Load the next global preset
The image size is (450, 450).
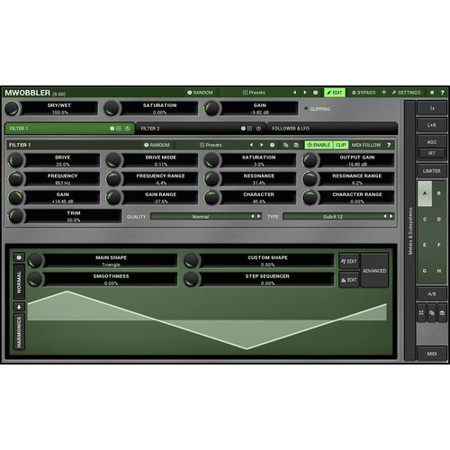[305, 93]
